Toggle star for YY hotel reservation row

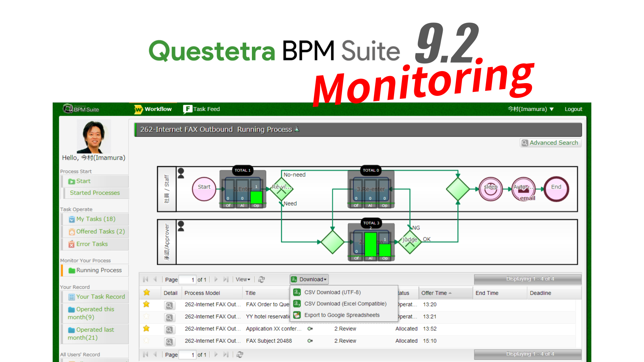pyautogui.click(x=146, y=316)
